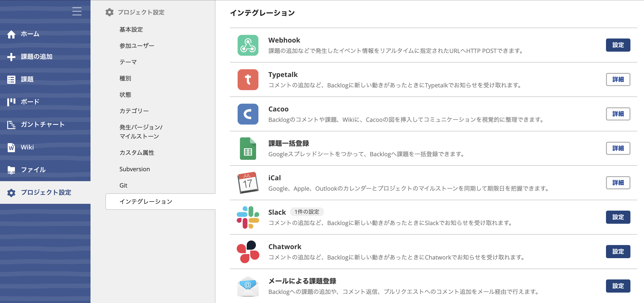Click the インテグレーション page heading

(x=262, y=13)
